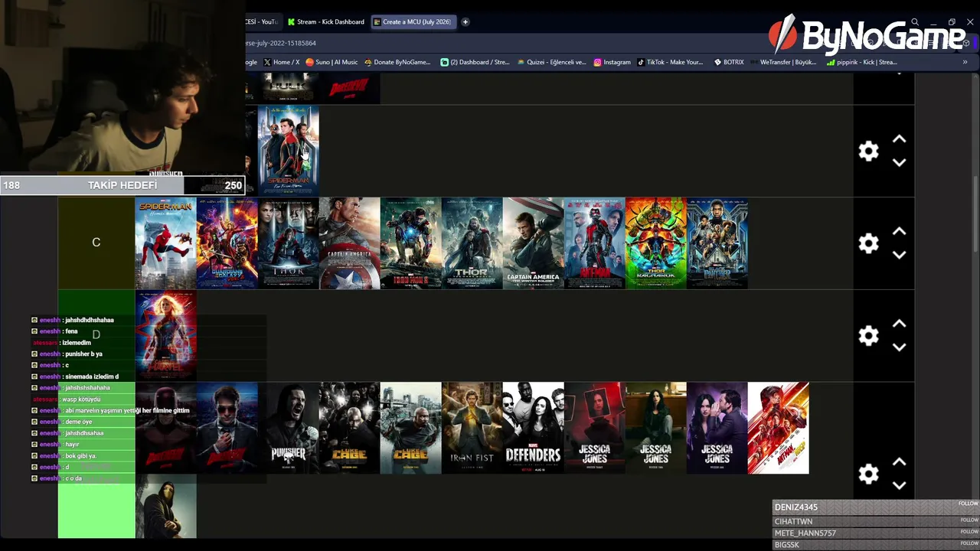Open the Quizei bookmark
This screenshot has height=551, width=980.
[551, 62]
